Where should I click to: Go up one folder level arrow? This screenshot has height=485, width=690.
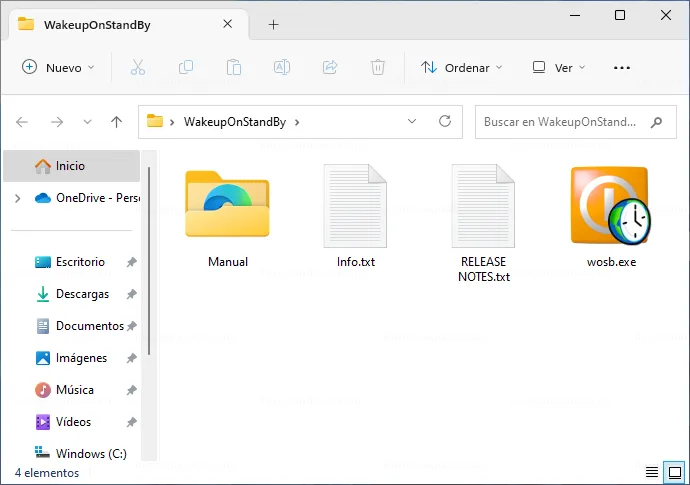coord(116,122)
